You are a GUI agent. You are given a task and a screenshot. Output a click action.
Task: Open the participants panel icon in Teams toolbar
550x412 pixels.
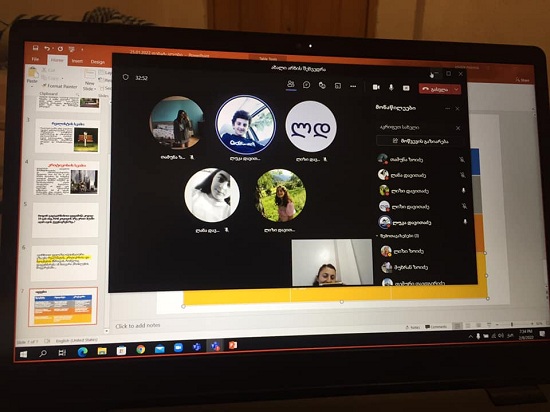[x=290, y=85]
